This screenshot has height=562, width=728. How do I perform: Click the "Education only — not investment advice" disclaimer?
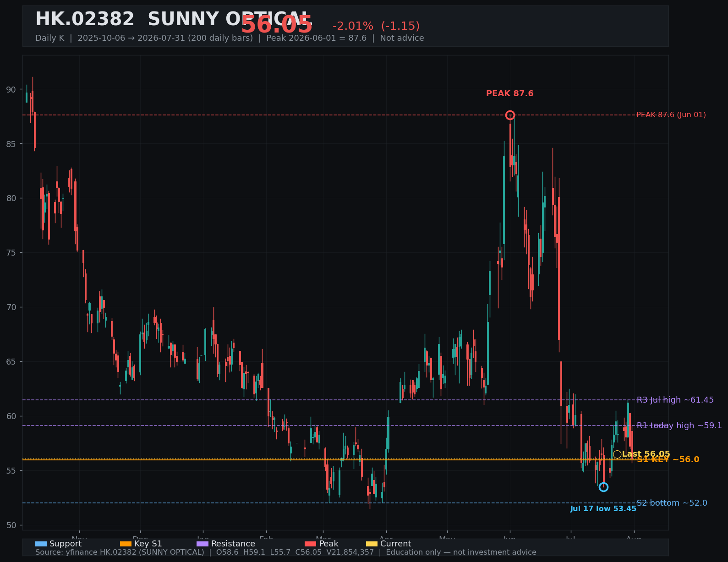[x=461, y=552]
